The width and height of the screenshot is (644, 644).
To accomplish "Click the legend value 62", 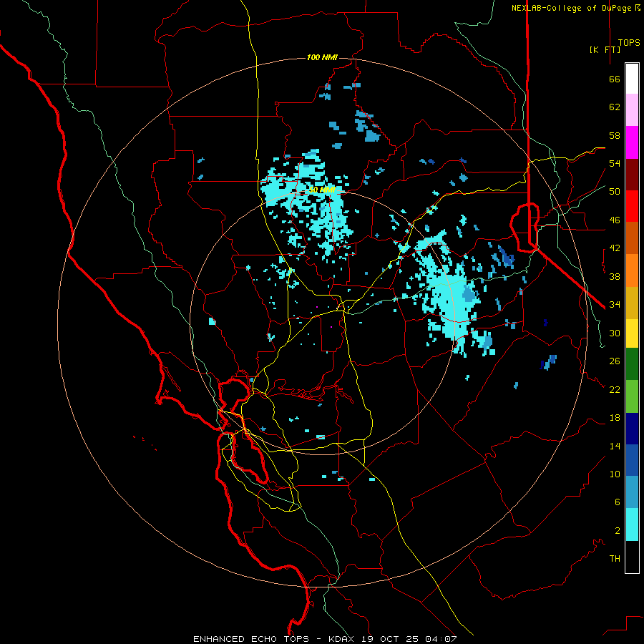I will (x=615, y=107).
